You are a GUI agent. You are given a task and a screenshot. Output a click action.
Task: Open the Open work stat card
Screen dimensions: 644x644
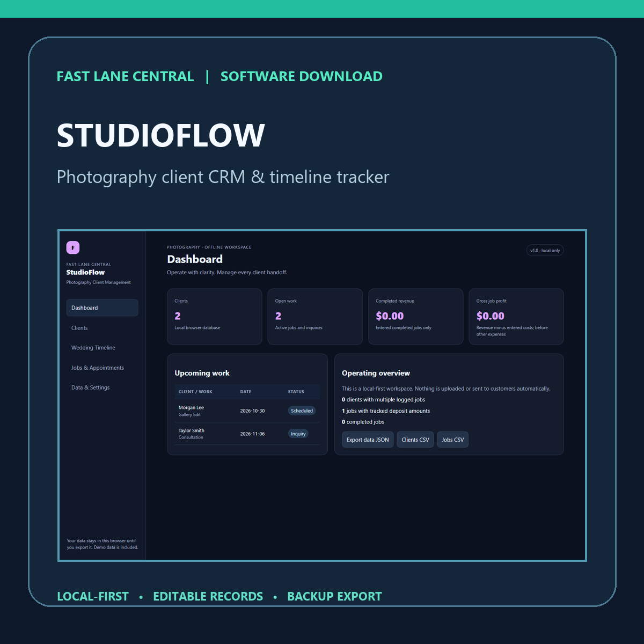tap(315, 317)
